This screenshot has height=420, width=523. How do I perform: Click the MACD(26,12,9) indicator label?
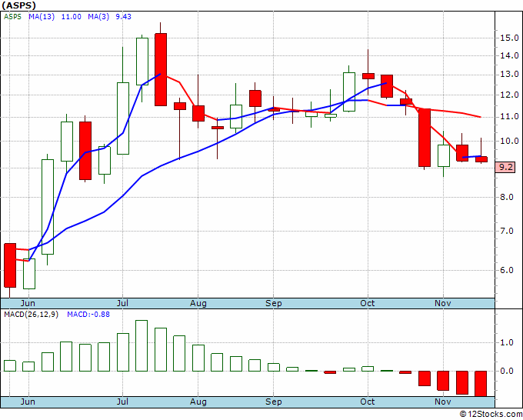pyautogui.click(x=31, y=315)
